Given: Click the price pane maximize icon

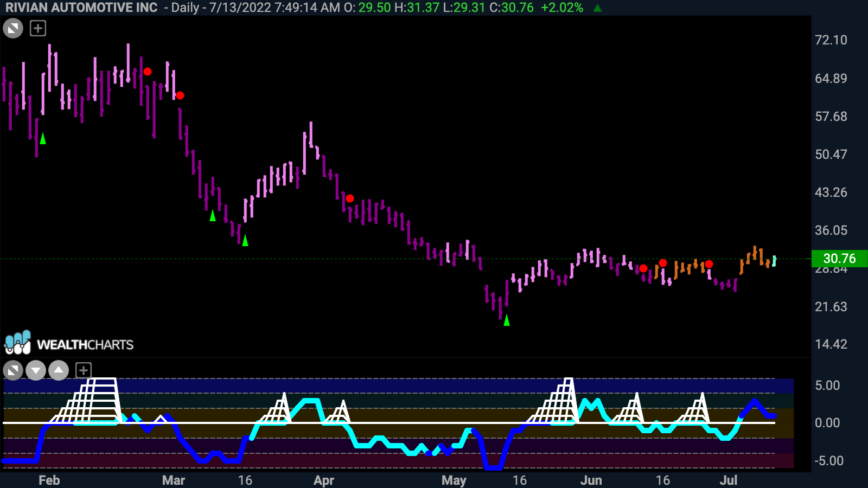Looking at the screenshot, I should pyautogui.click(x=13, y=28).
